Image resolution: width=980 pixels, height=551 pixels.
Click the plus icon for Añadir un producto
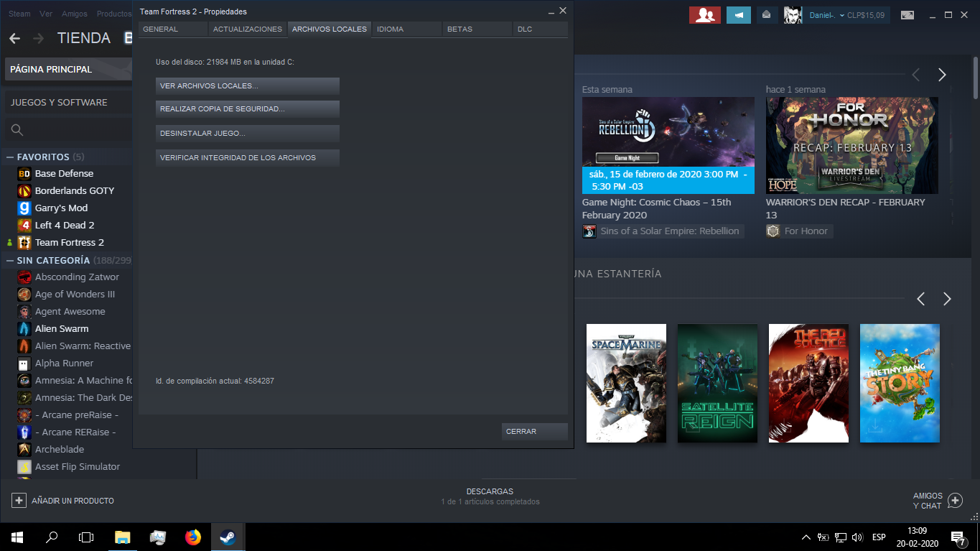[x=19, y=500]
